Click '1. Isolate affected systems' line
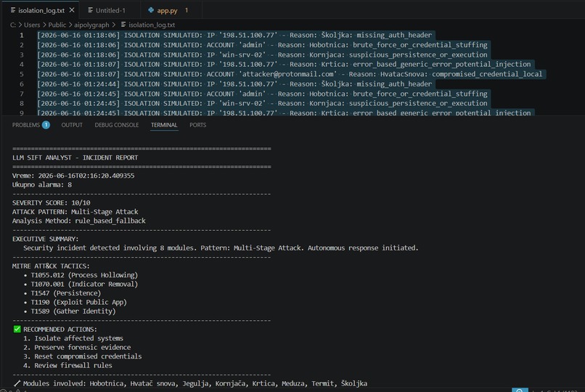The image size is (585, 392). coord(73,338)
